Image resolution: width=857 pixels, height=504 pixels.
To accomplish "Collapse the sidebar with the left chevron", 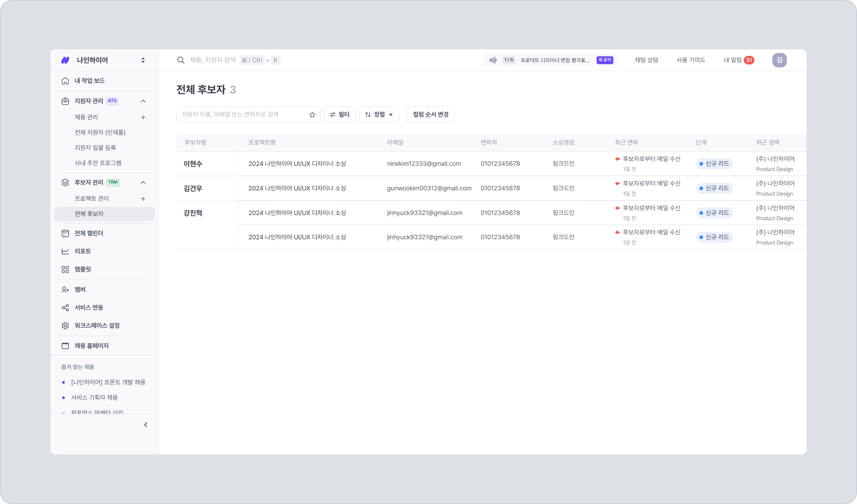I will point(146,425).
